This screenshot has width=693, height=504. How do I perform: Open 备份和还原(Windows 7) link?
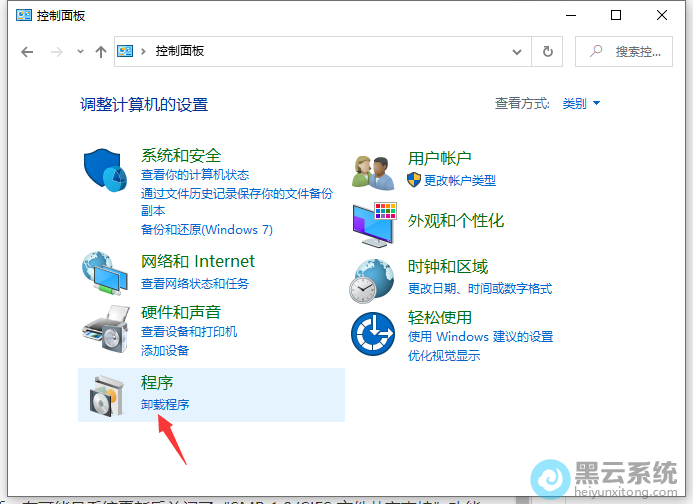pos(206,229)
